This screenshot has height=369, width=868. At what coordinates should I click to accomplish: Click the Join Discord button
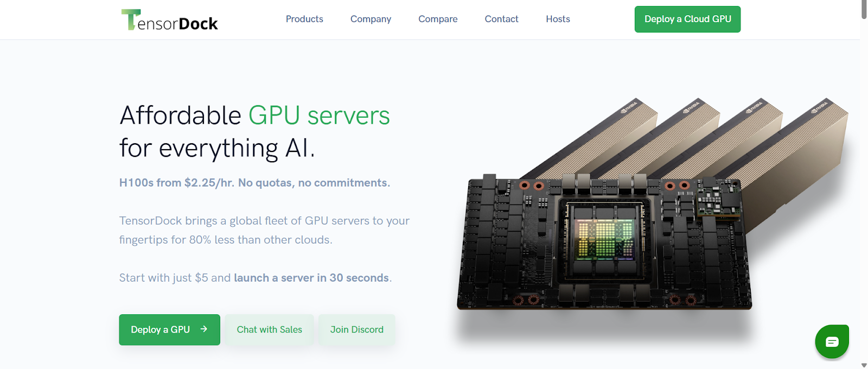[x=356, y=329]
